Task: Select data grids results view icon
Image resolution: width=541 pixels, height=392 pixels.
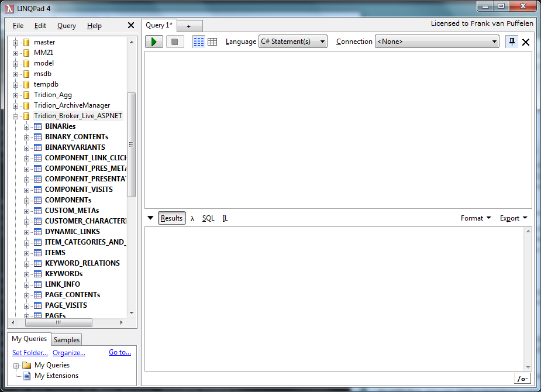Action: point(212,42)
